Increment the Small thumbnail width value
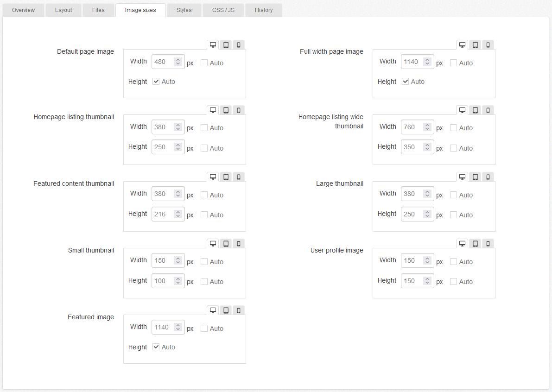Screen dimensions: 552x392 (178, 258)
